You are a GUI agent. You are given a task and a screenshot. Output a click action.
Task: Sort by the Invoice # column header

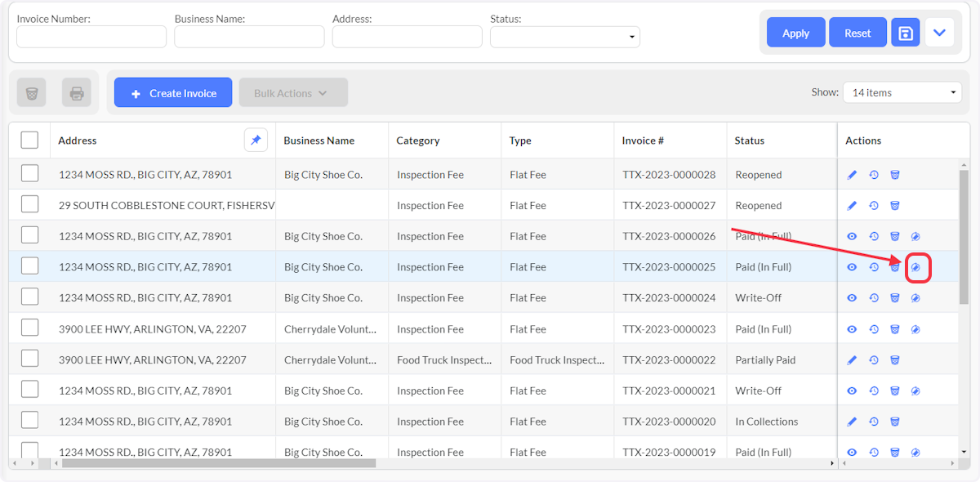(643, 141)
